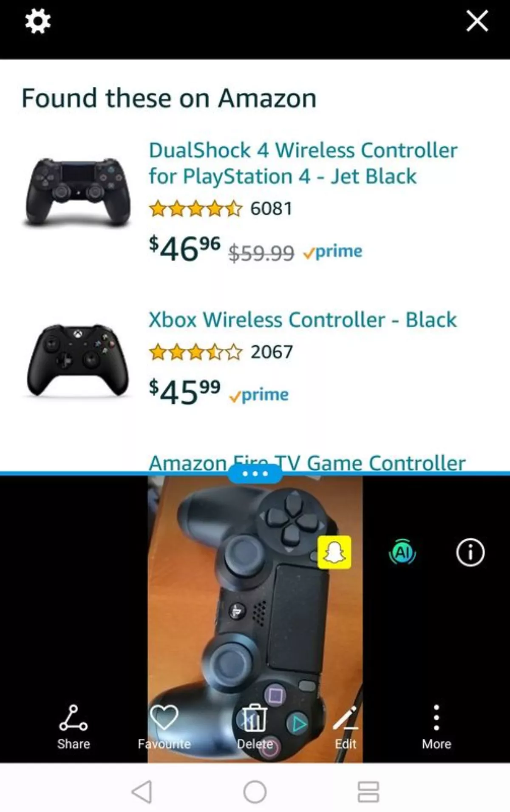This screenshot has width=510, height=812.
Task: Open Amazon Fire TV Game Controller link
Action: pyautogui.click(x=307, y=462)
